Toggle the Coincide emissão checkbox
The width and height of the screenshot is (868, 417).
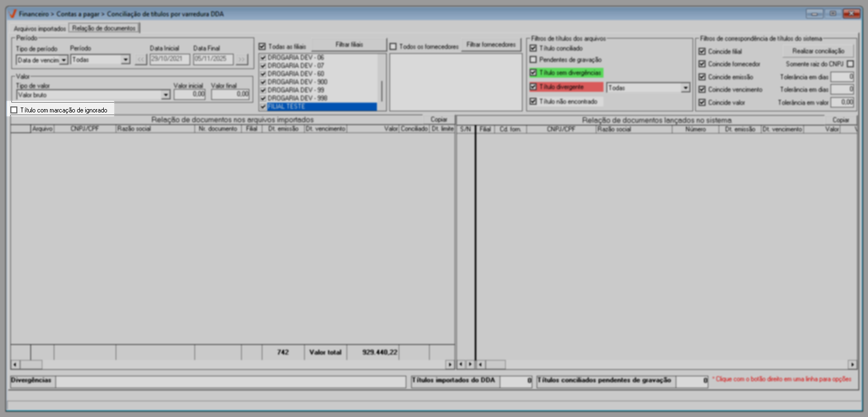pyautogui.click(x=702, y=77)
